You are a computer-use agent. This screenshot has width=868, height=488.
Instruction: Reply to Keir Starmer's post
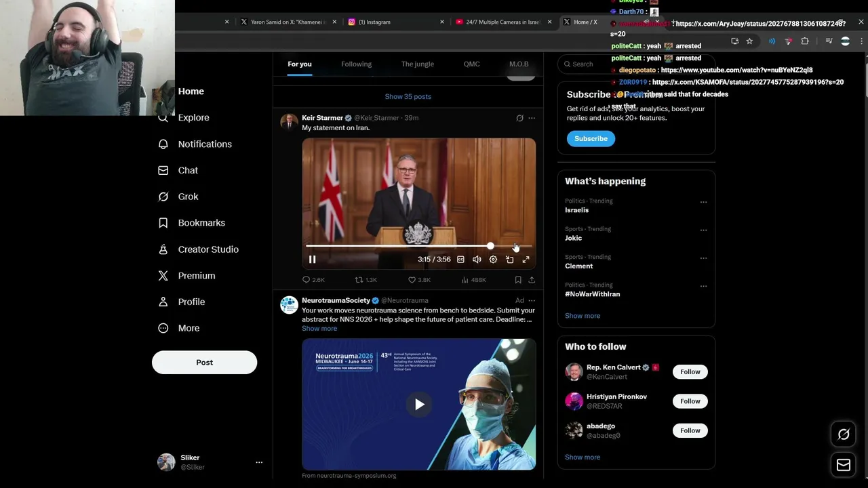(x=313, y=280)
